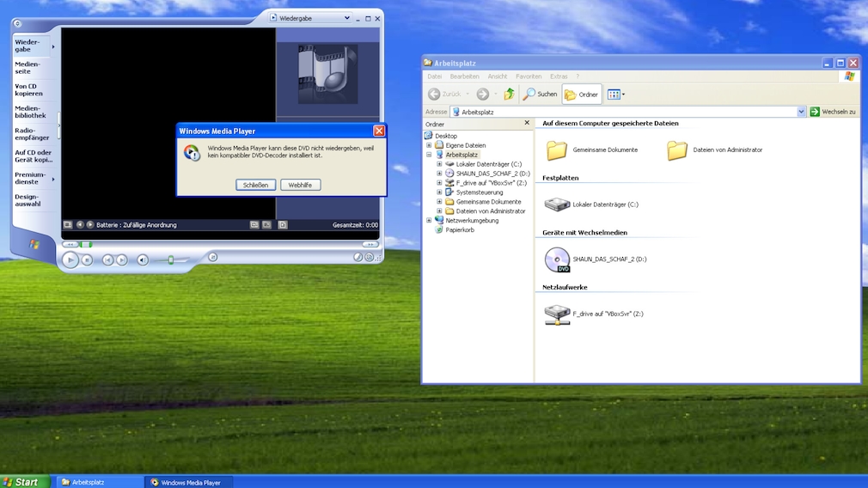
Task: Select previous visualization arrow
Action: 80,224
